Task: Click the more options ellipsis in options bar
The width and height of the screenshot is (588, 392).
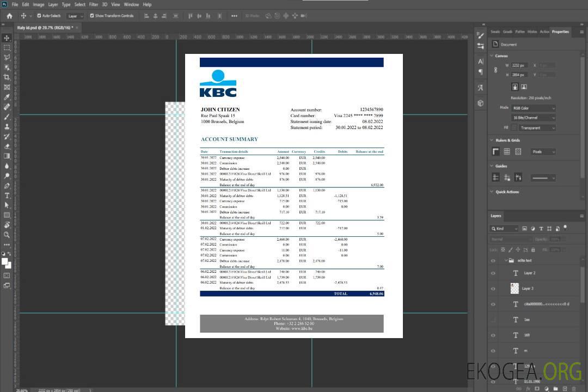Action: click(234, 16)
